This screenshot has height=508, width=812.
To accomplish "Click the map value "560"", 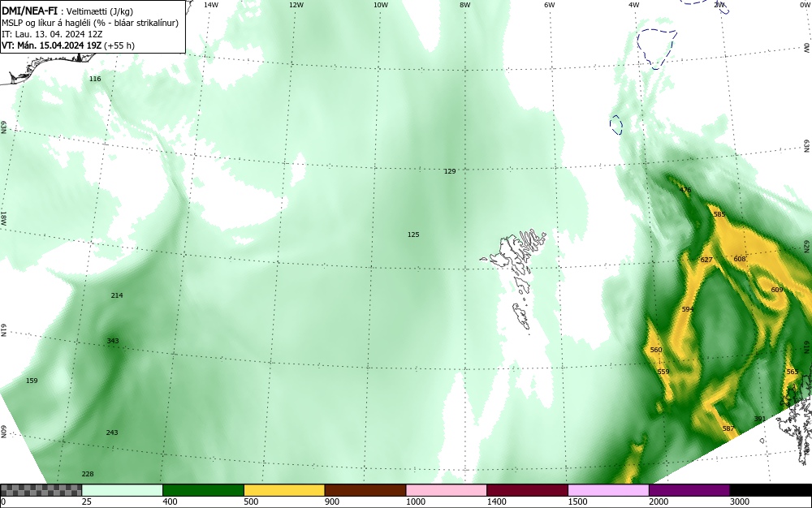I will 655,351.
